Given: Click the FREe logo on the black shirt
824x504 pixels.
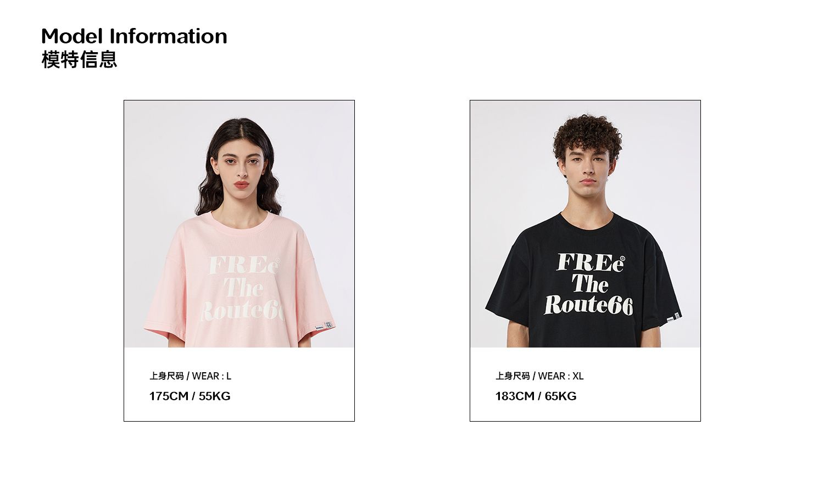Looking at the screenshot, I should pos(591,262).
